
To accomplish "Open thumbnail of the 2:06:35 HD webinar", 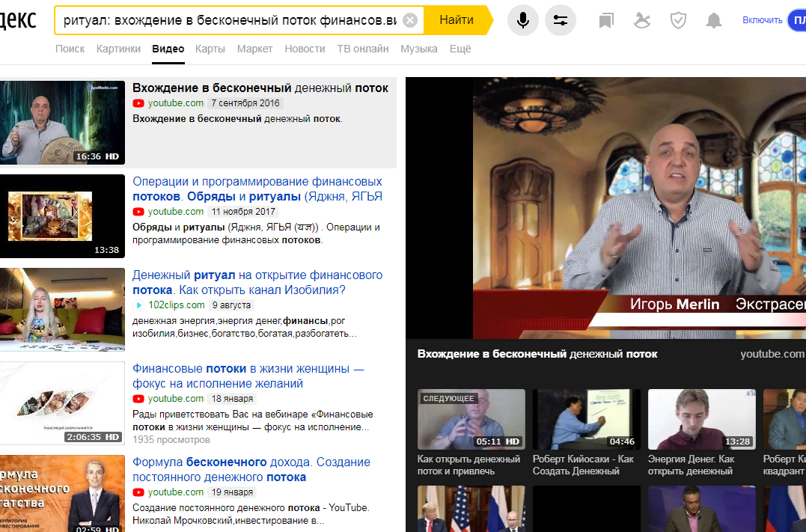I will (62, 403).
